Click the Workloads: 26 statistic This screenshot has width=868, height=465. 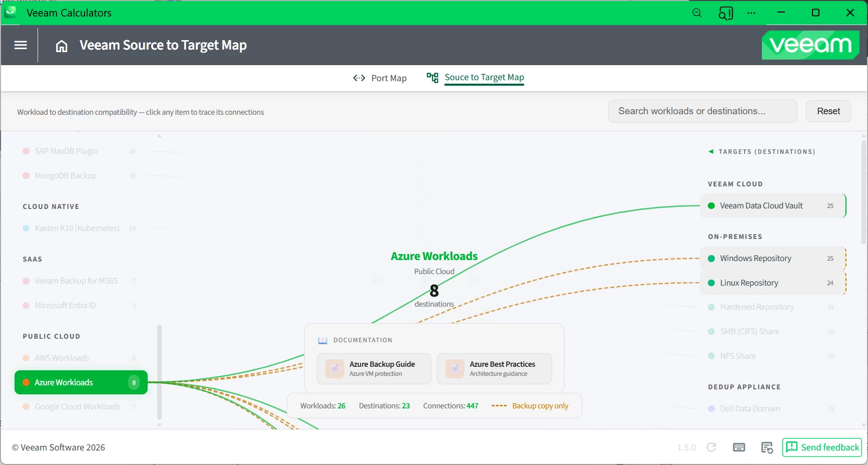point(323,406)
